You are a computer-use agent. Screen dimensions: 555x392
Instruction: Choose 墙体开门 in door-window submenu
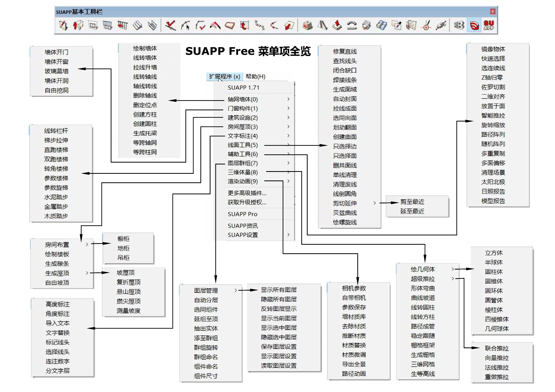pos(57,52)
